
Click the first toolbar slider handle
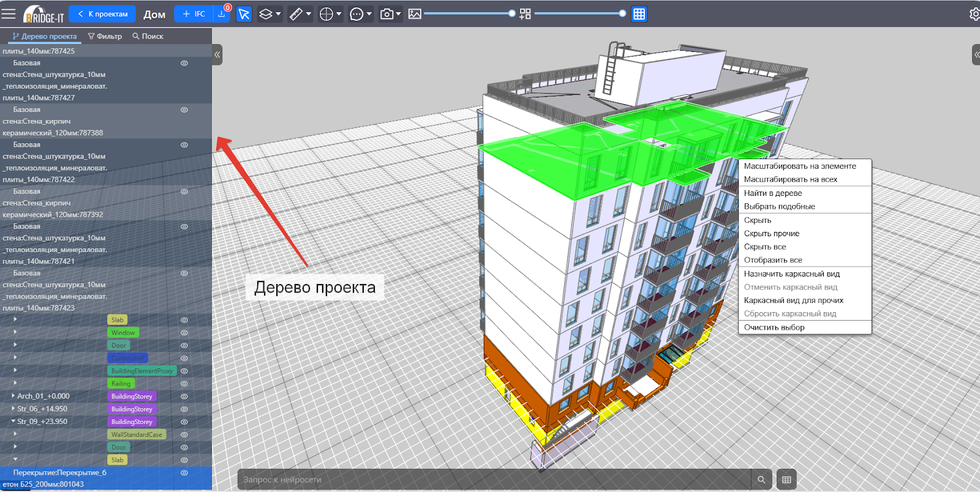point(512,13)
